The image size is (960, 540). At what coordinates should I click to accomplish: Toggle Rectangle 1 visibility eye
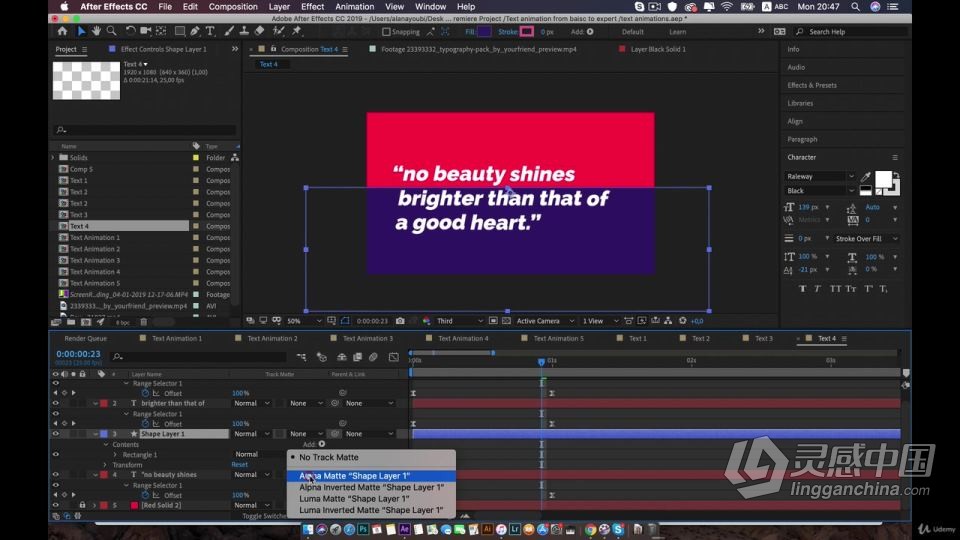[56, 454]
